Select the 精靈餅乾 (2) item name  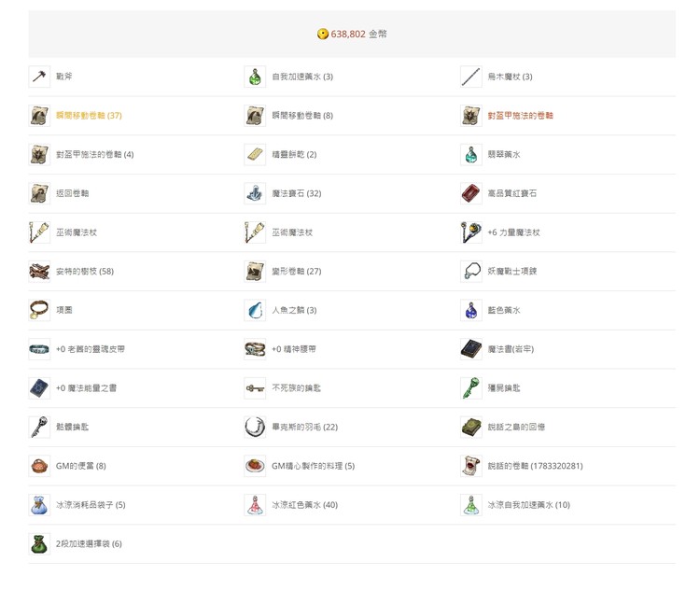point(294,154)
